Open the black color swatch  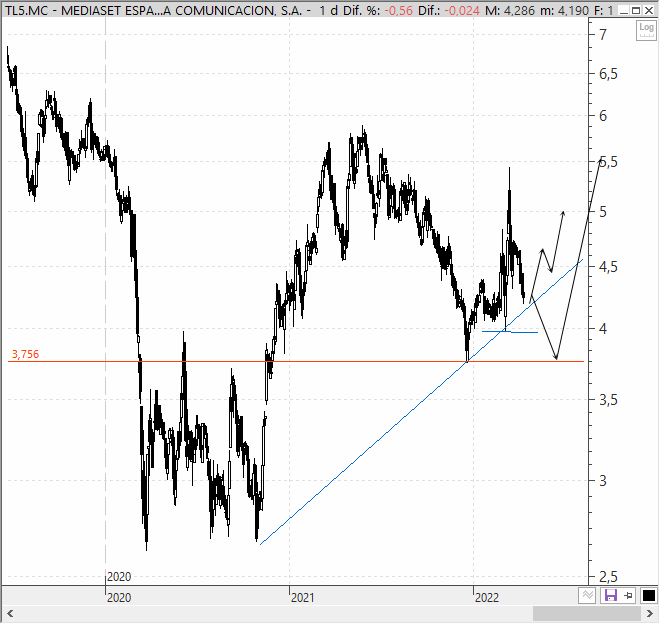point(648,595)
